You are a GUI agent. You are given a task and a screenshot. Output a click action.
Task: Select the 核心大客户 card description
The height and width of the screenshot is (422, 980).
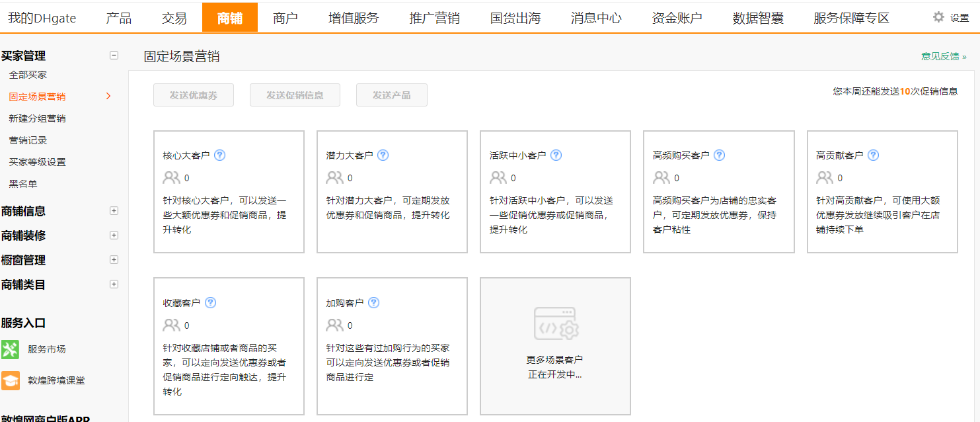(x=225, y=215)
